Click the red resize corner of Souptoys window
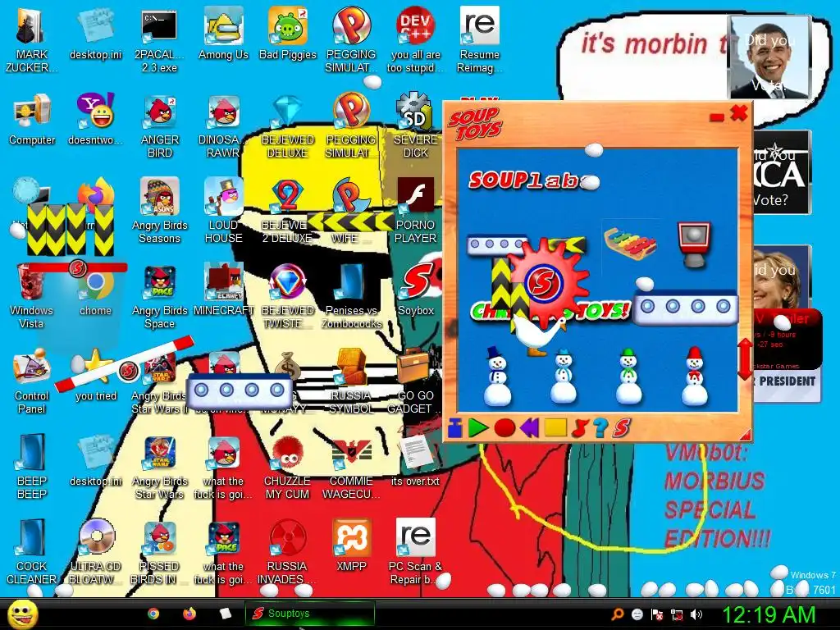 click(x=743, y=434)
